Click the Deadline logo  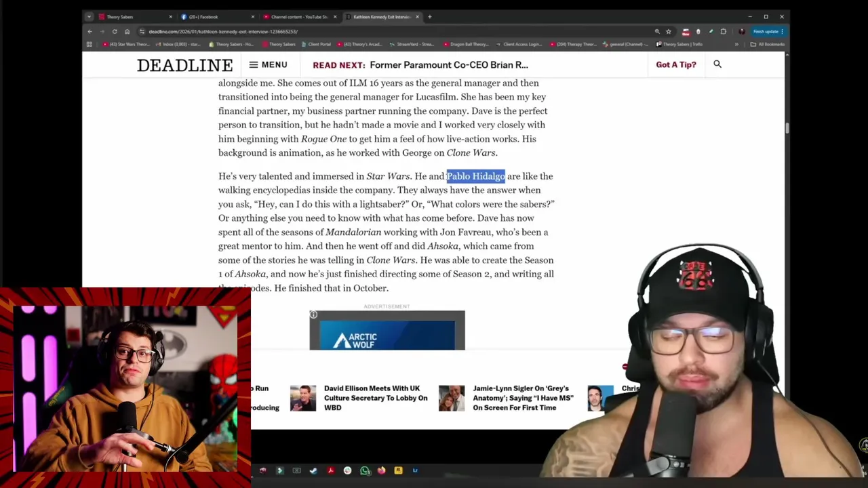[184, 65]
